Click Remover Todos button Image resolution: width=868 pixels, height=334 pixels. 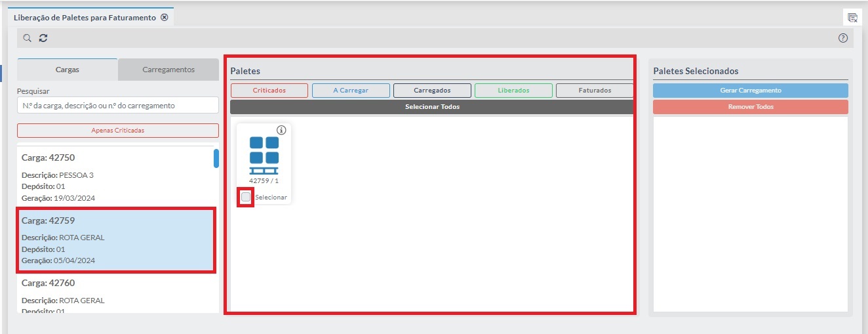751,106
